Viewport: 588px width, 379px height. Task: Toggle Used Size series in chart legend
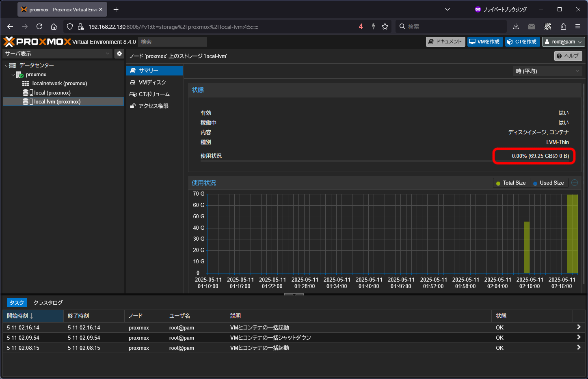point(549,183)
